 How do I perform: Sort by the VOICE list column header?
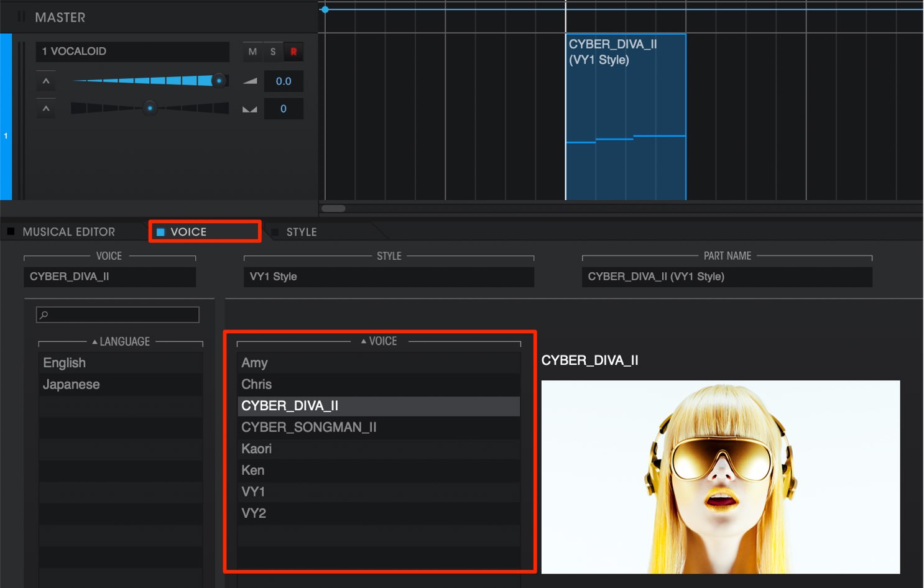(379, 341)
